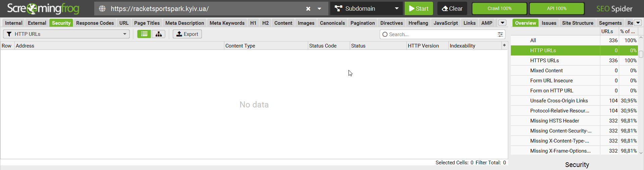The width and height of the screenshot is (644, 170).
Task: Click the Search input field
Action: pos(439,34)
